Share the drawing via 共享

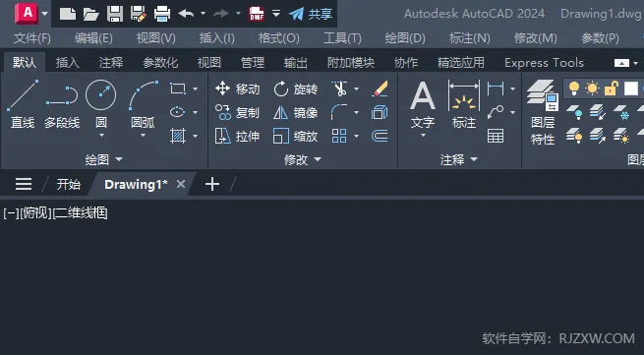311,14
